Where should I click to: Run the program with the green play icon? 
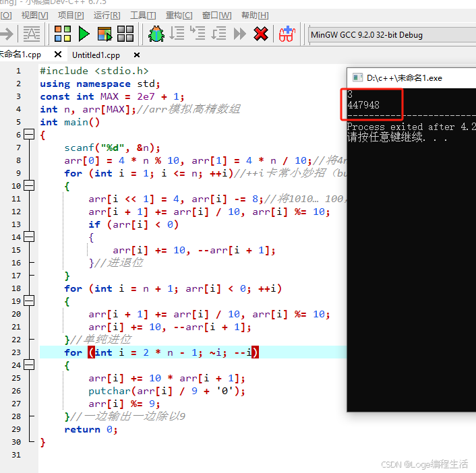(x=84, y=34)
